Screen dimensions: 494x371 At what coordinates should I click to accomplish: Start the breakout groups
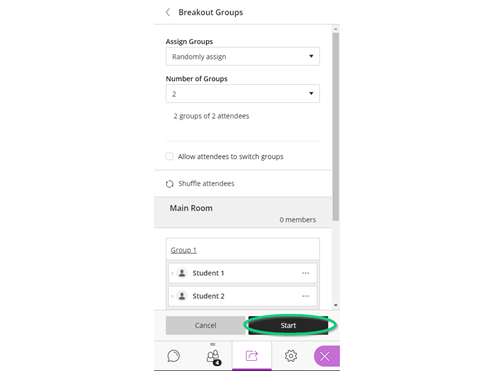point(288,325)
